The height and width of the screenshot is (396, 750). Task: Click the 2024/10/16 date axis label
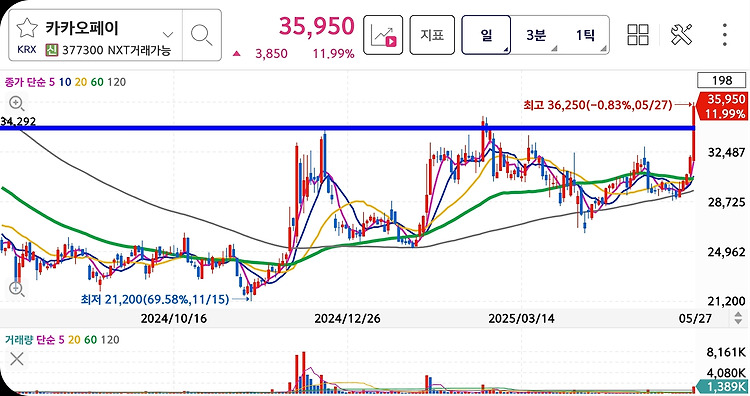tap(174, 318)
